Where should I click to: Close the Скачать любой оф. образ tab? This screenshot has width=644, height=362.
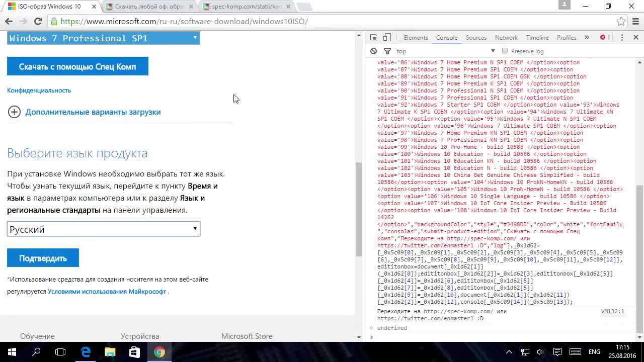(191, 7)
